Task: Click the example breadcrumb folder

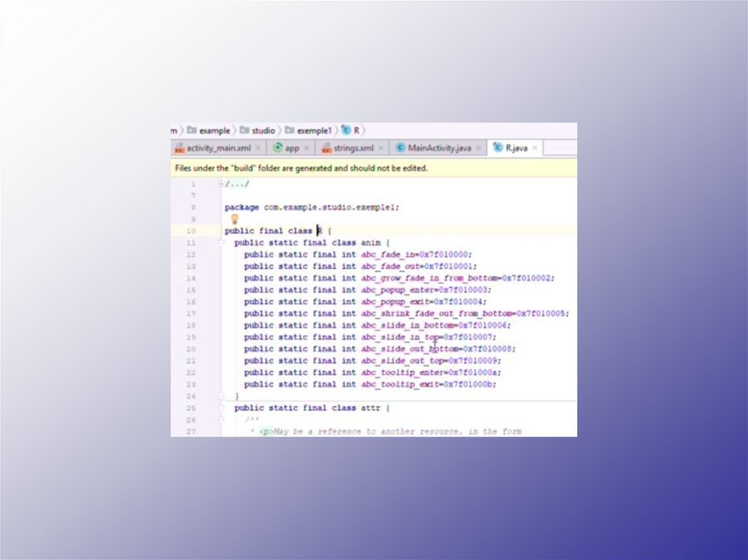Action: point(209,130)
